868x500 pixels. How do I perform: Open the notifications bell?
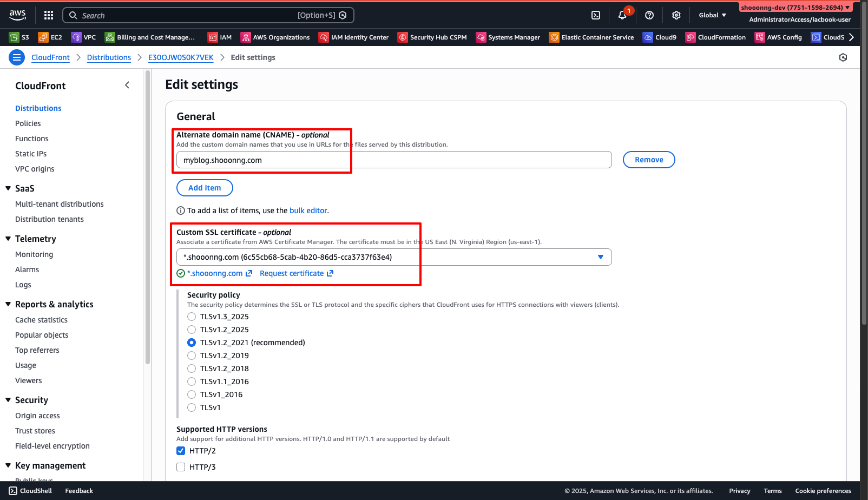[622, 15]
